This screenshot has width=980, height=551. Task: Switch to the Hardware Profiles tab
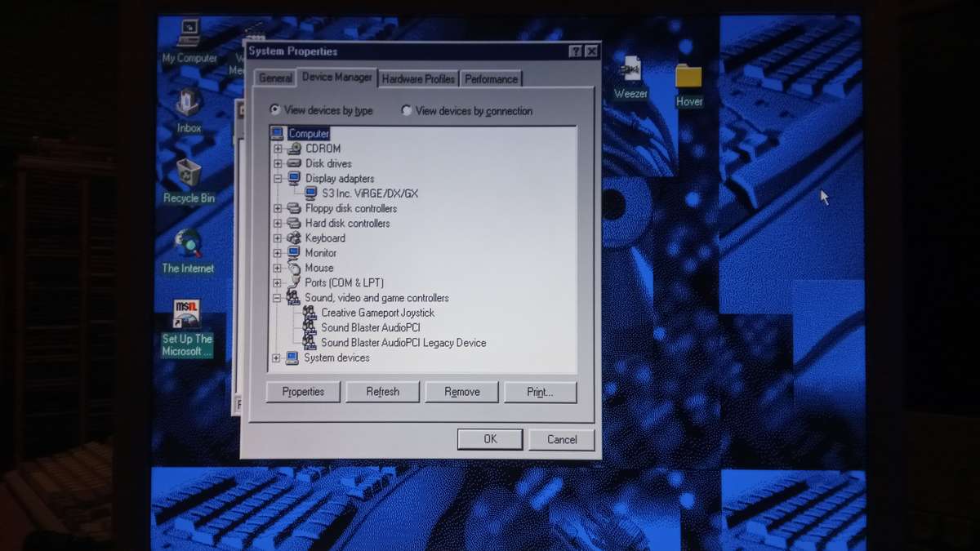[417, 78]
